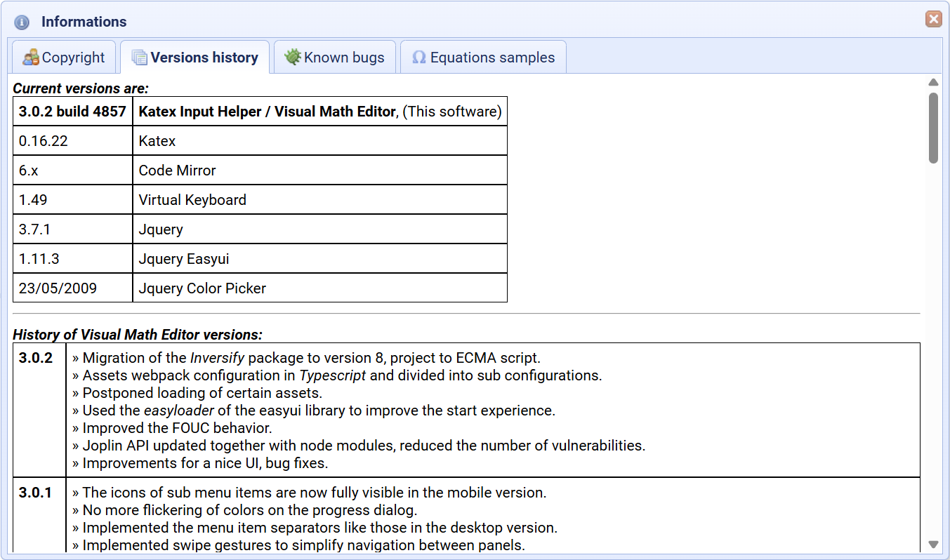Click the vertical scrollbar thumb
The height and width of the screenshot is (560, 950).
[x=933, y=128]
